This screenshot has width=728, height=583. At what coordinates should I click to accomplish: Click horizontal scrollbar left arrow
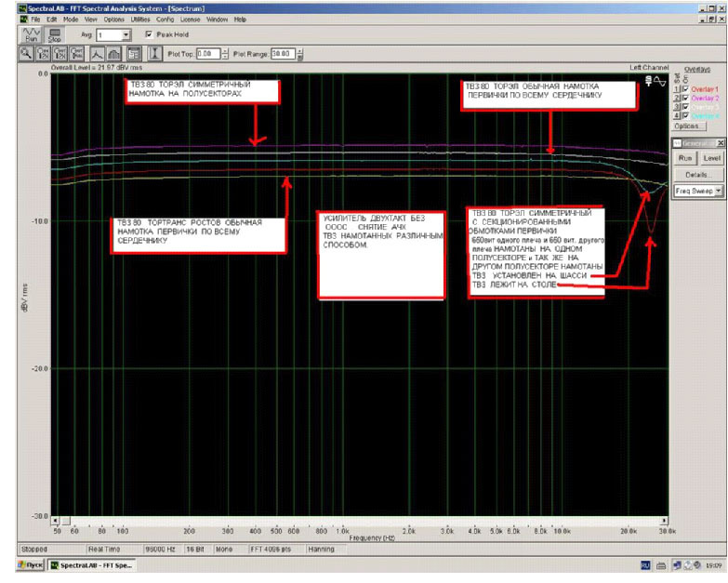pos(55,521)
